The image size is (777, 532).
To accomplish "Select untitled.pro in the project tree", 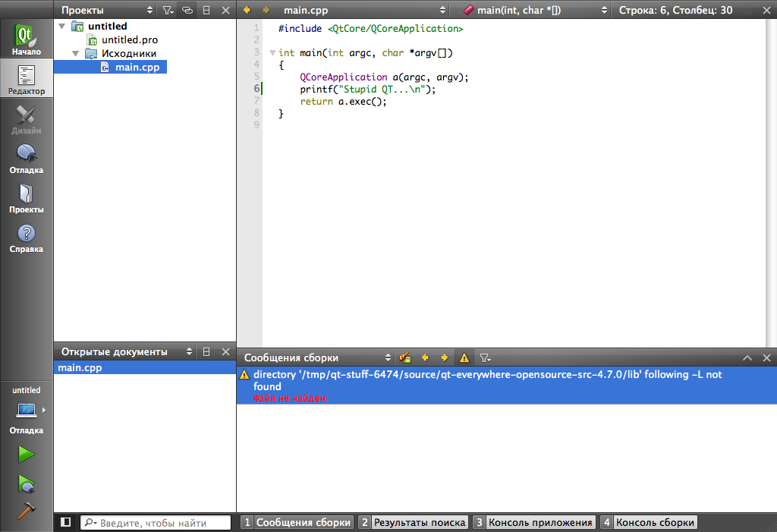I will pyautogui.click(x=129, y=39).
